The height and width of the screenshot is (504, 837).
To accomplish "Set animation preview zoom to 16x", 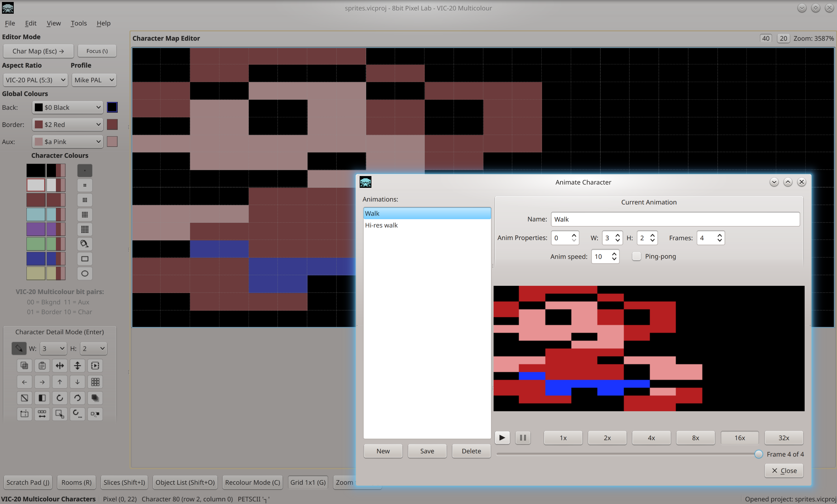I will (740, 438).
